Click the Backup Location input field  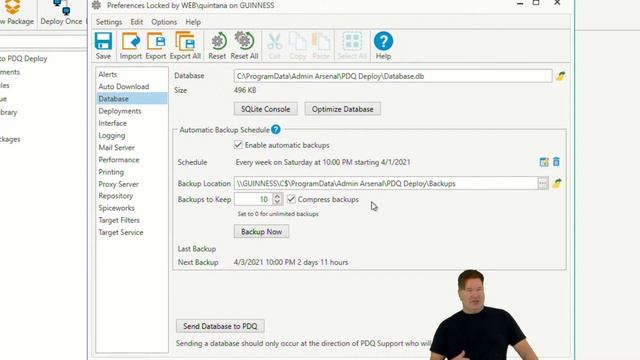386,183
